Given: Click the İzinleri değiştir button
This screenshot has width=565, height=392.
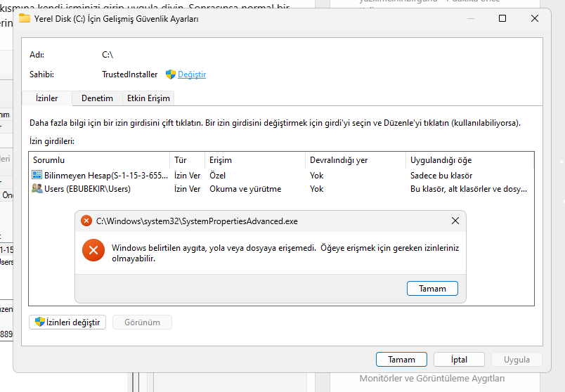Looking at the screenshot, I should tap(67, 322).
